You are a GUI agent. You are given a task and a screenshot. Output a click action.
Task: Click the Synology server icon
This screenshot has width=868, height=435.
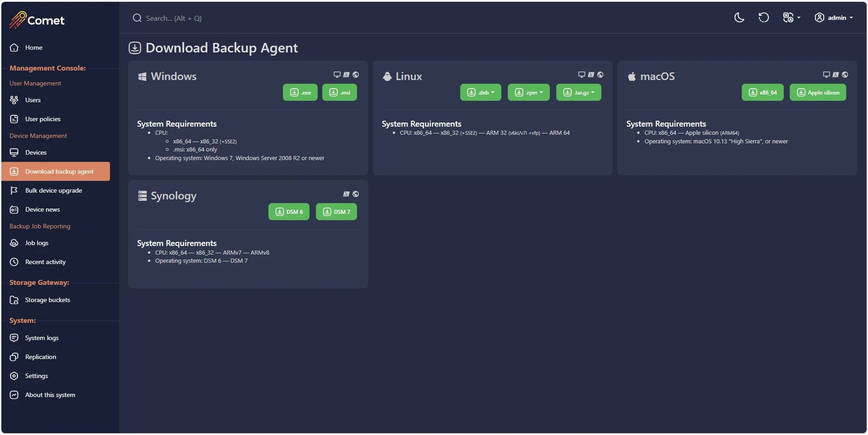coord(143,196)
